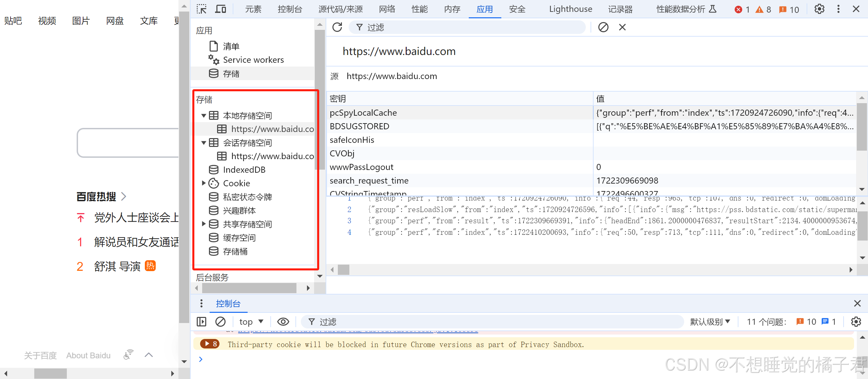Open DevTools settings gear
This screenshot has height=379, width=868.
click(x=819, y=9)
